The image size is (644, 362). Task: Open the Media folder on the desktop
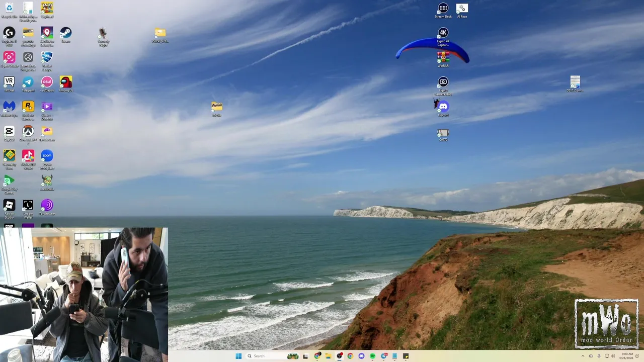click(x=217, y=109)
